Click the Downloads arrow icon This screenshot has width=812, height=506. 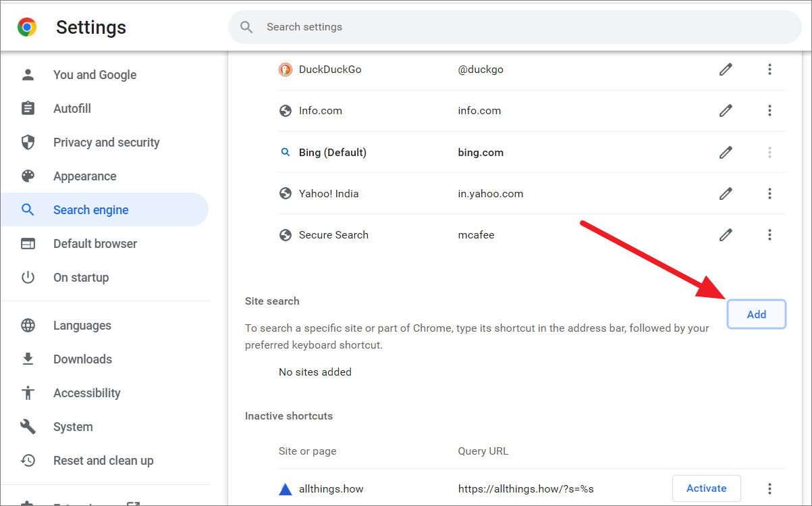pyautogui.click(x=28, y=359)
